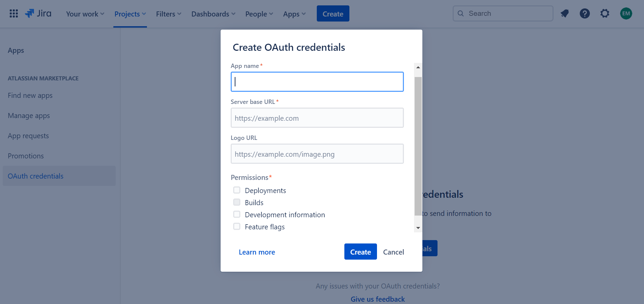Open the Filters dropdown menu
Viewport: 644px width, 304px height.
[169, 14]
